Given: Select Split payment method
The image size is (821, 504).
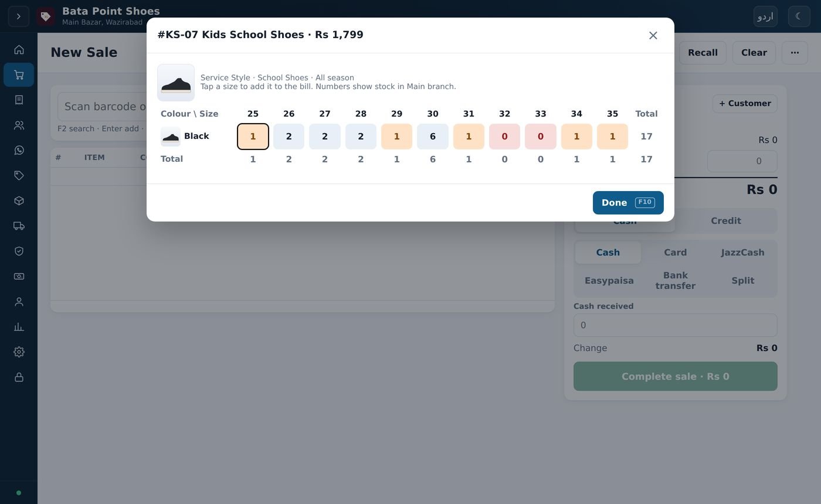Looking at the screenshot, I should coord(742,281).
